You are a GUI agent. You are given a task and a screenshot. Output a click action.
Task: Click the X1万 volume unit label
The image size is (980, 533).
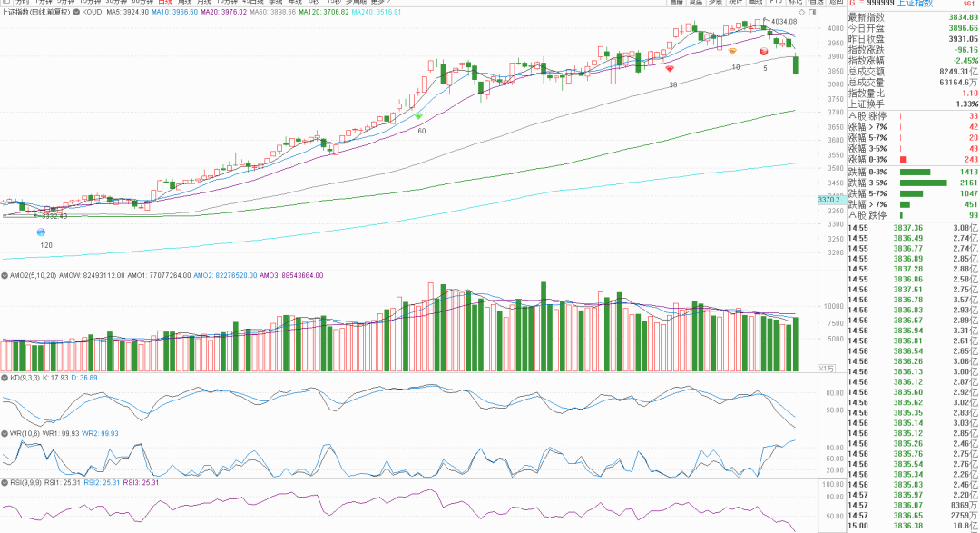tap(827, 369)
